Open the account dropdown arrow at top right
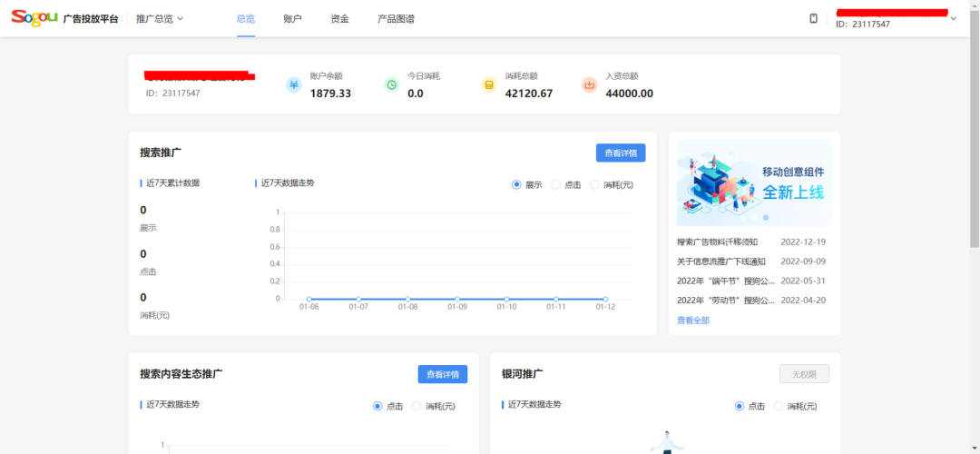 pos(953,18)
